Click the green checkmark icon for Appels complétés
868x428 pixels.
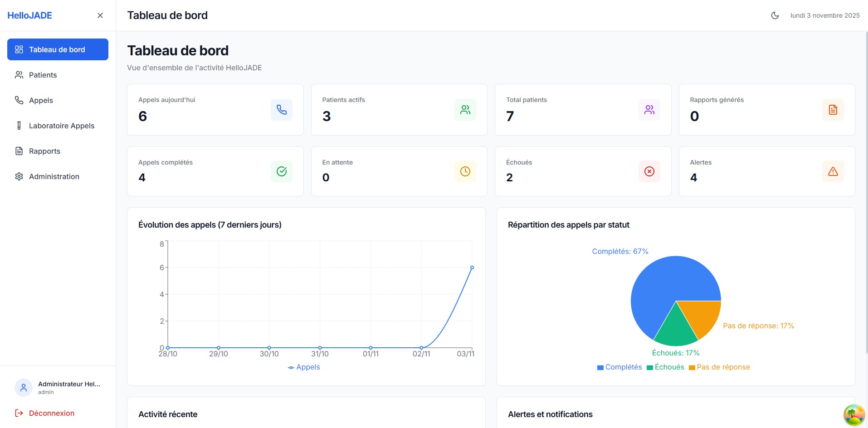click(x=281, y=171)
